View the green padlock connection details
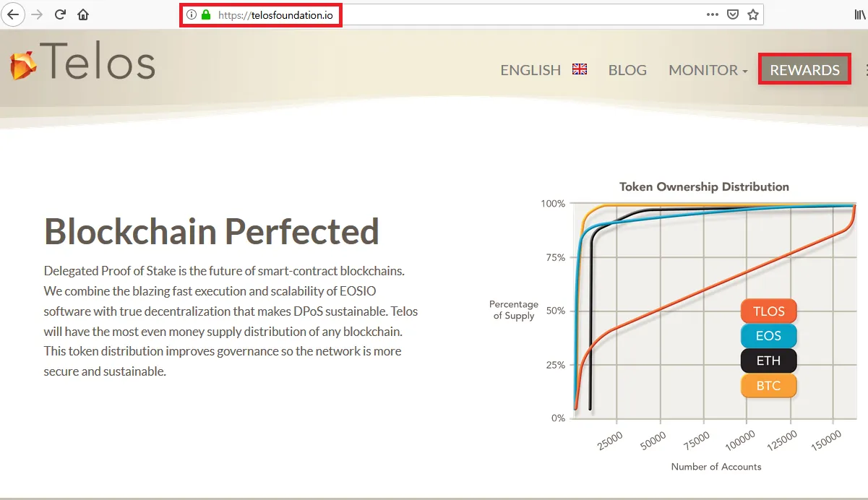The image size is (868, 500). [x=206, y=14]
